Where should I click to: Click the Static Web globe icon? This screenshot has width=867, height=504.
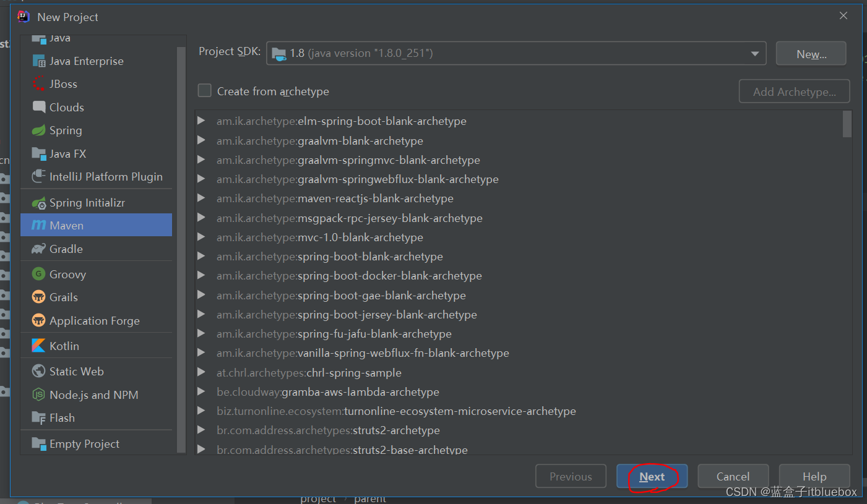coord(39,372)
